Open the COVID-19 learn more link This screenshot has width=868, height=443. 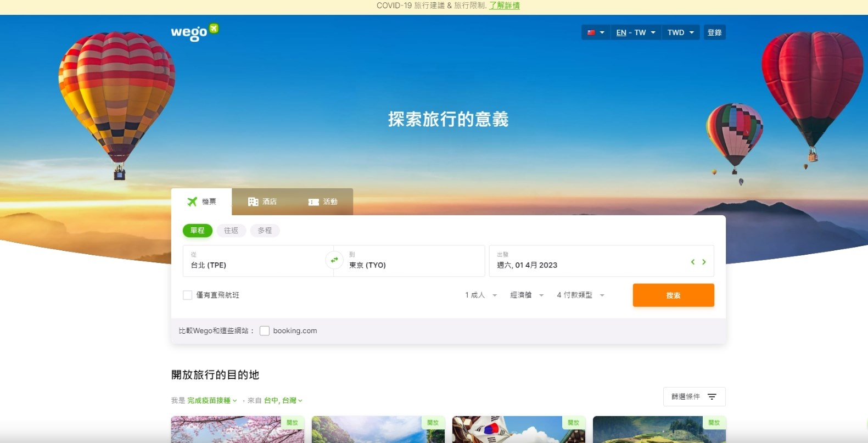pyautogui.click(x=504, y=5)
